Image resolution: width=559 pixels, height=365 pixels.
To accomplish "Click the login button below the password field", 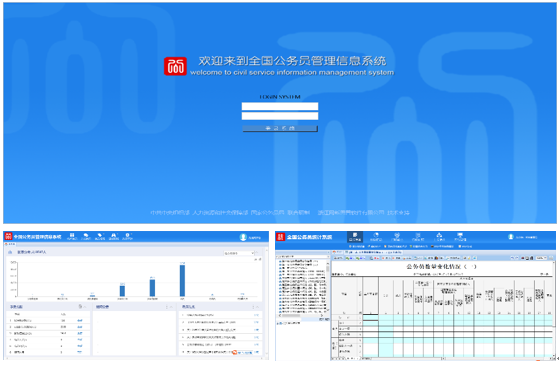I will (x=280, y=128).
